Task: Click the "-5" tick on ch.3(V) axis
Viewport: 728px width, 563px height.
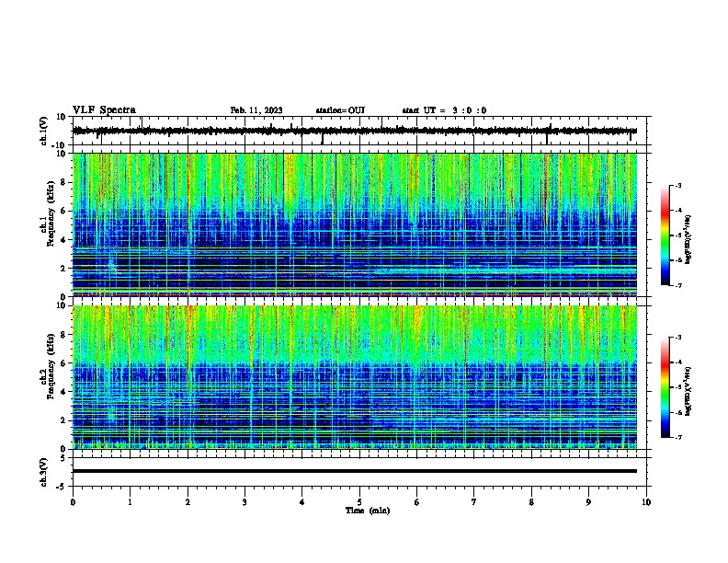Action: (x=62, y=487)
